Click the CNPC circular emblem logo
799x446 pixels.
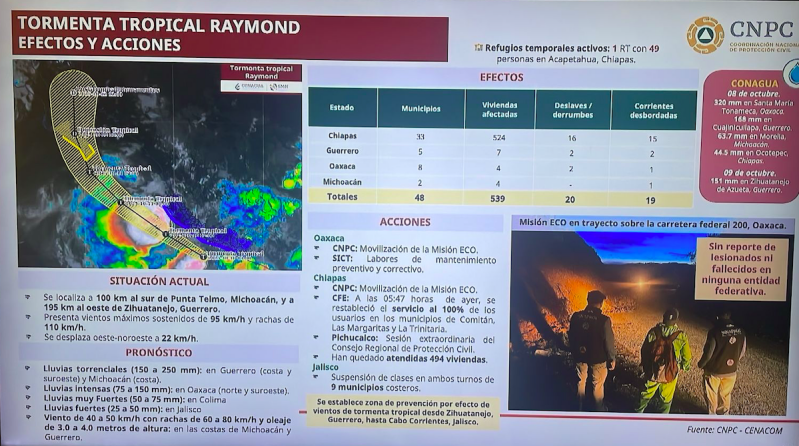tap(705, 36)
